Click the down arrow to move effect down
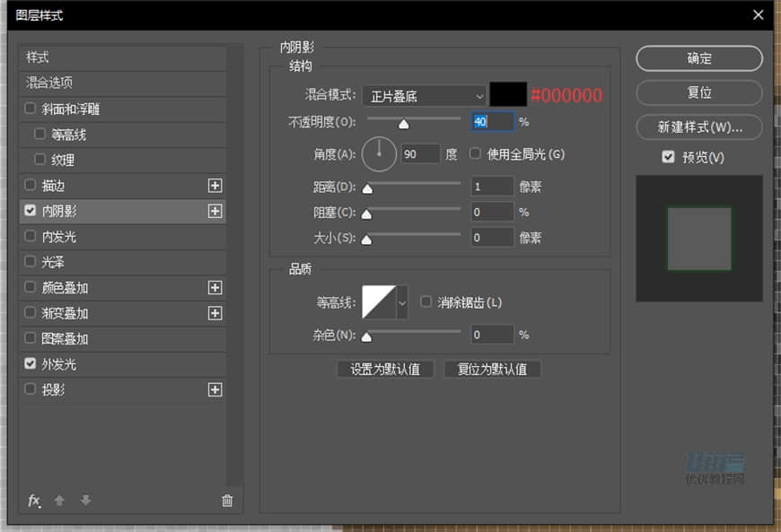 point(84,501)
